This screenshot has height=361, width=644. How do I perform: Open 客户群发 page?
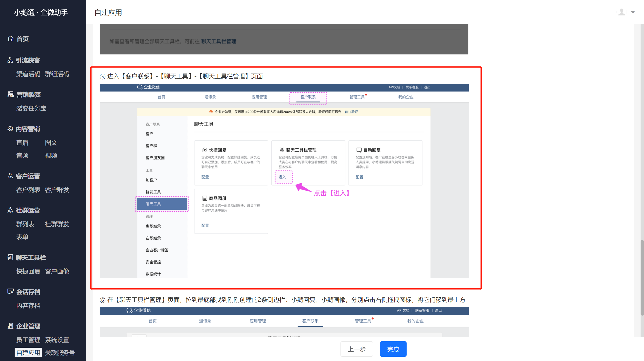point(57,190)
